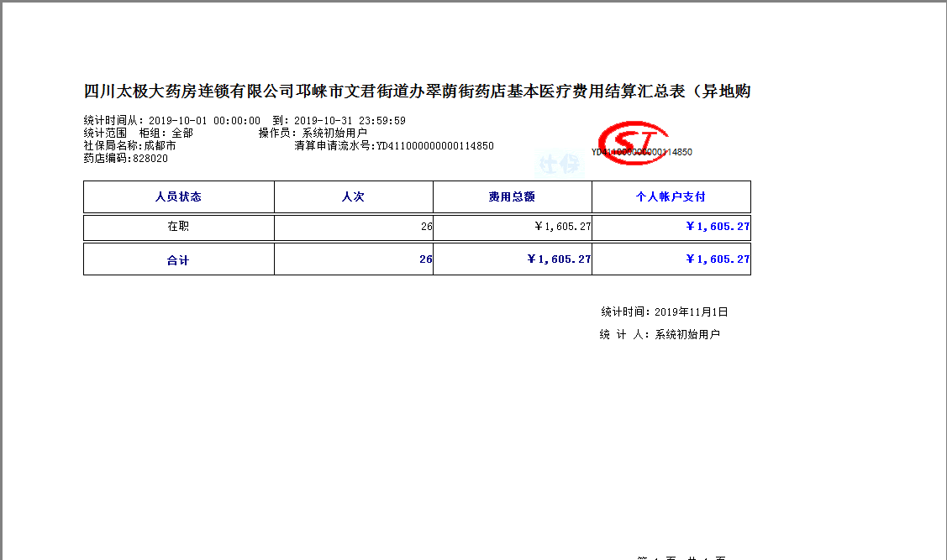Click the 人次 column header
Screen dimensions: 947x560
point(353,196)
